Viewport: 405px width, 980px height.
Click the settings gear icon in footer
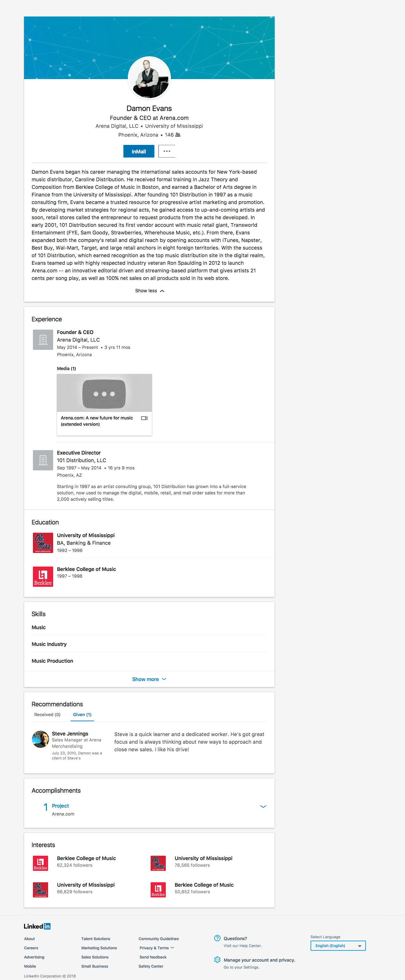pos(217,959)
